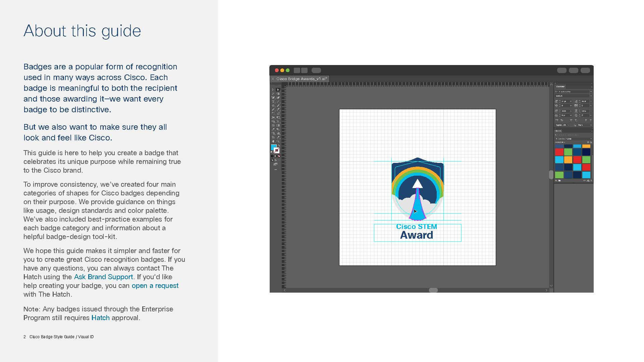This screenshot has width=644, height=362.
Task: Set paint mode to None button
Action: (x=279, y=156)
